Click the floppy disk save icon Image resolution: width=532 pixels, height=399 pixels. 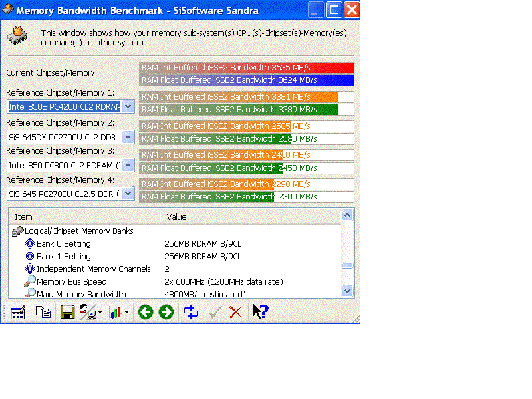(x=67, y=312)
